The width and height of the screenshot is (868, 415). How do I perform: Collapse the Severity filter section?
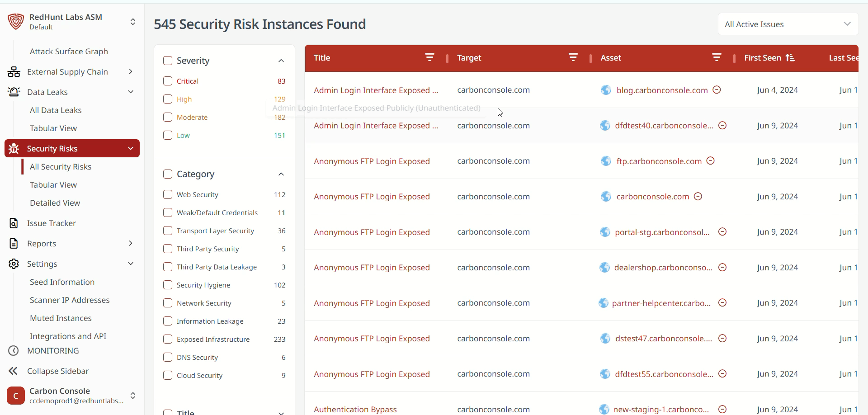pyautogui.click(x=281, y=61)
